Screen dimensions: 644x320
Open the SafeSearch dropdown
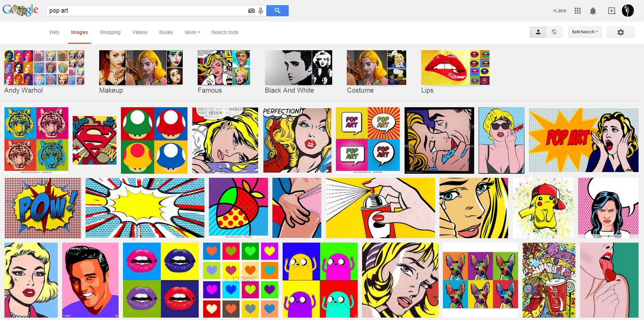(585, 32)
